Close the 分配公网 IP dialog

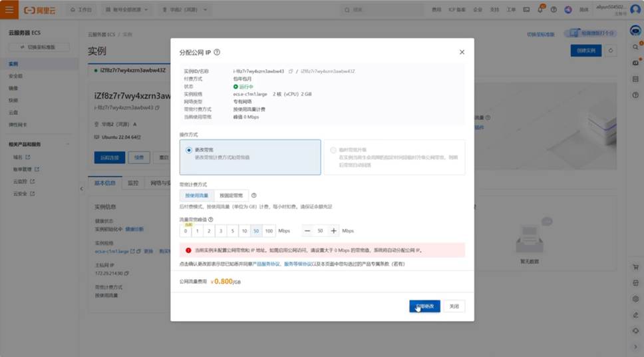coord(462,52)
